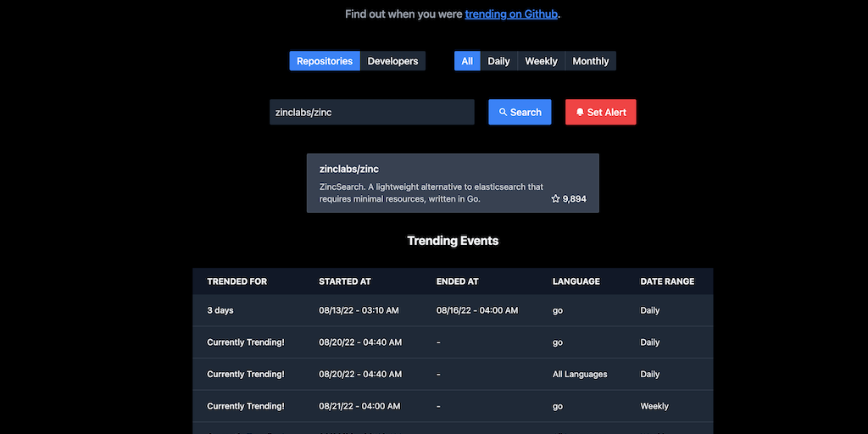
Task: Click the bell icon on Set Alert
Action: [580, 112]
